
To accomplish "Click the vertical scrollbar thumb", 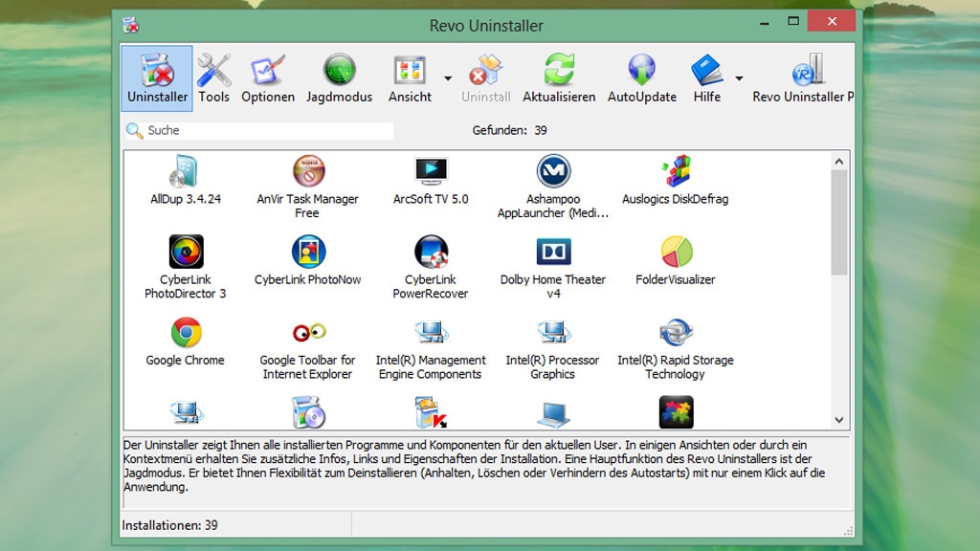I will pos(839,222).
